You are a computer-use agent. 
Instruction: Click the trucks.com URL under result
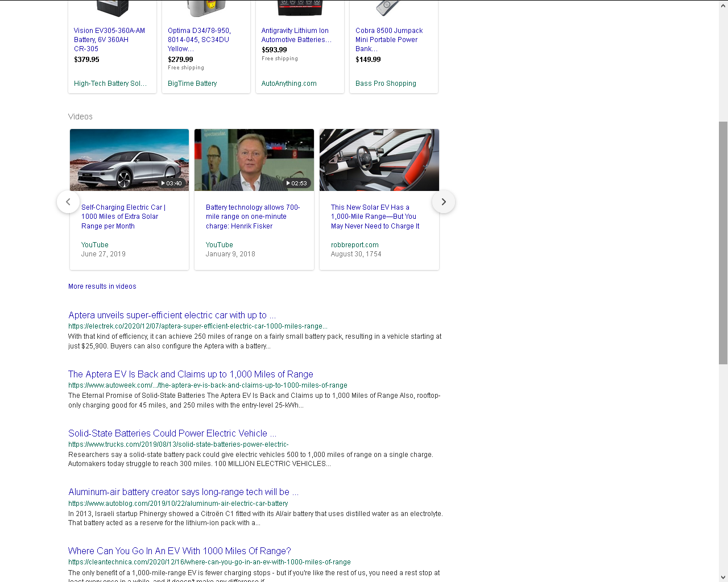[x=179, y=444]
